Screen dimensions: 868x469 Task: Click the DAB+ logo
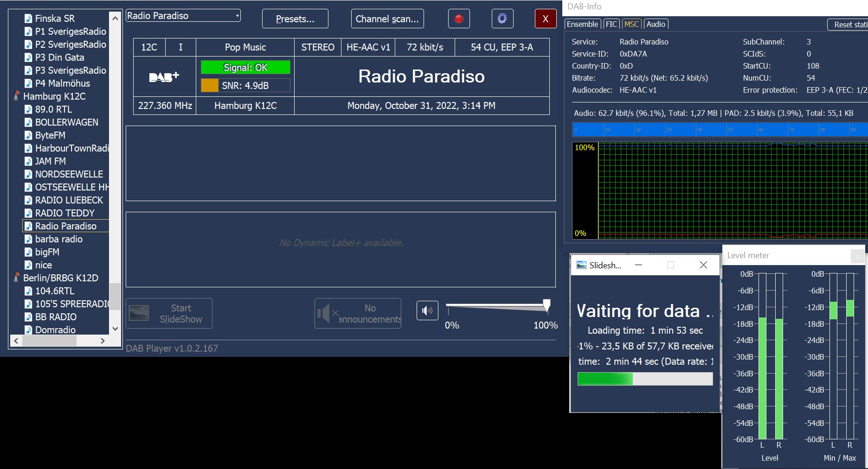164,77
